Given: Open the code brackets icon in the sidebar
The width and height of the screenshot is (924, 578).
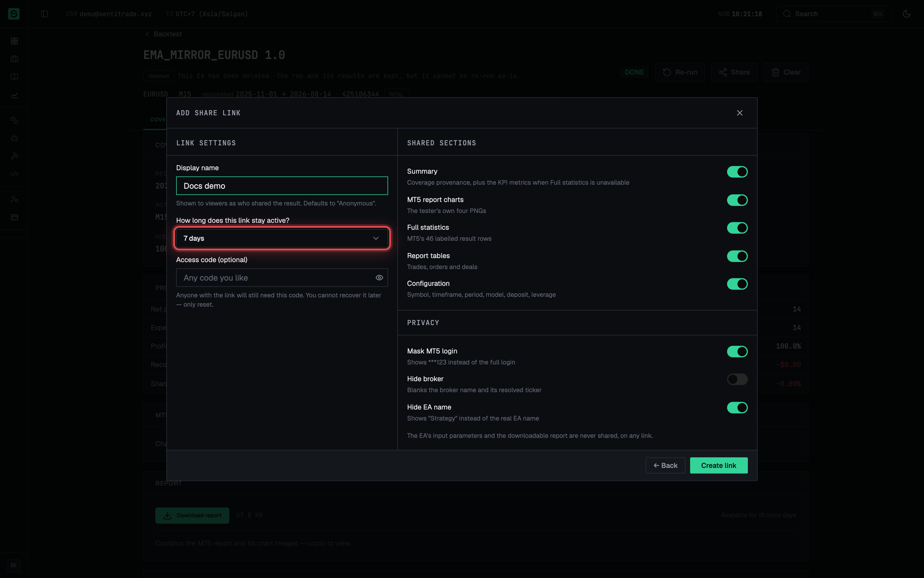Looking at the screenshot, I should 14,174.
